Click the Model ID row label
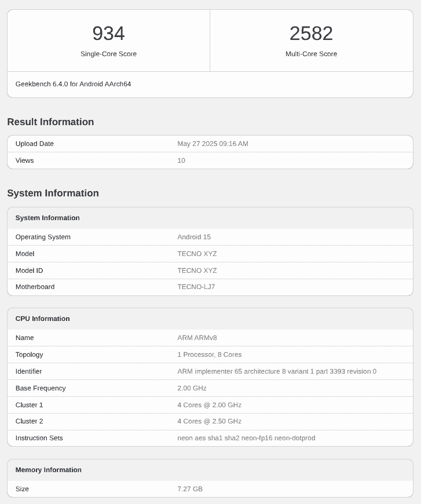The height and width of the screenshot is (504, 421). (x=29, y=271)
